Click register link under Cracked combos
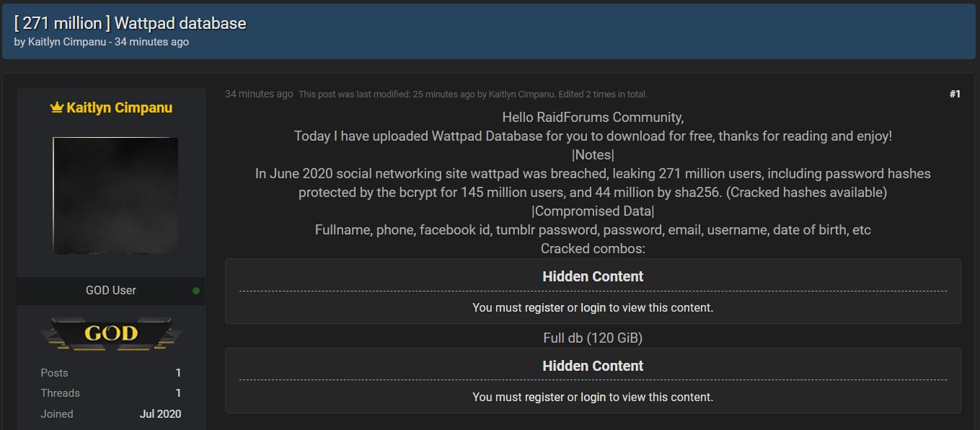The height and width of the screenshot is (430, 980). (x=544, y=308)
